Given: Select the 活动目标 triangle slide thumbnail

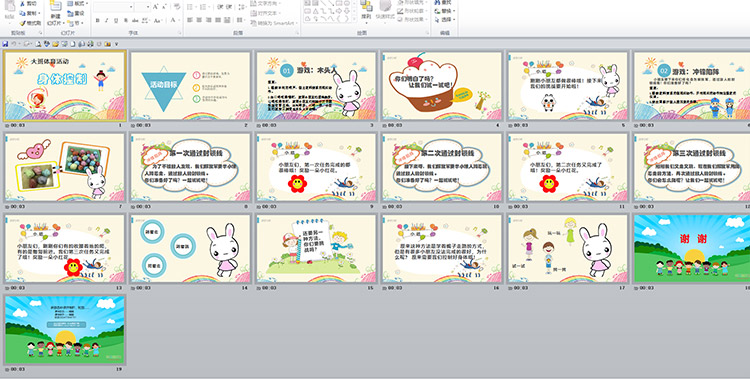Looking at the screenshot, I should pos(190,86).
